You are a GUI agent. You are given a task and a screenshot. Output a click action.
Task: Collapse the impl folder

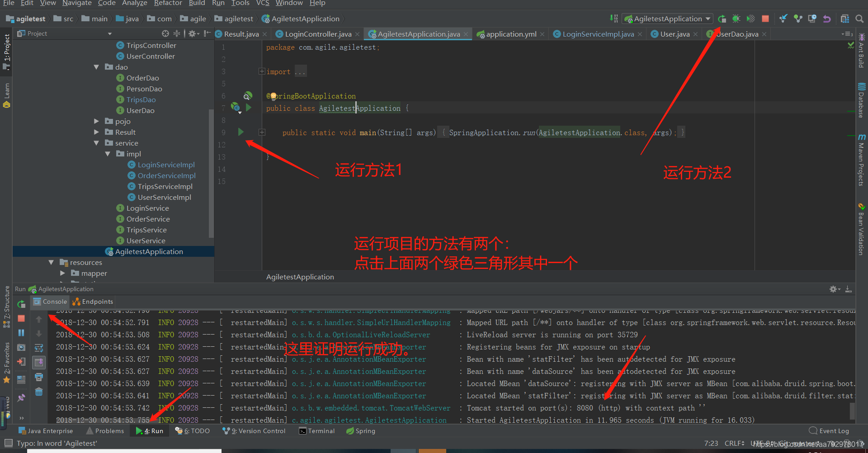tap(108, 154)
